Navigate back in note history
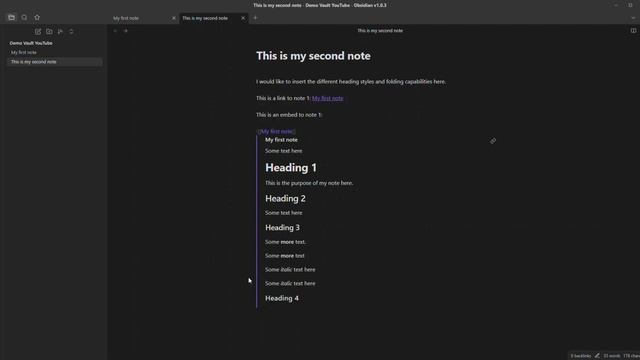The height and width of the screenshot is (360, 640). click(115, 31)
